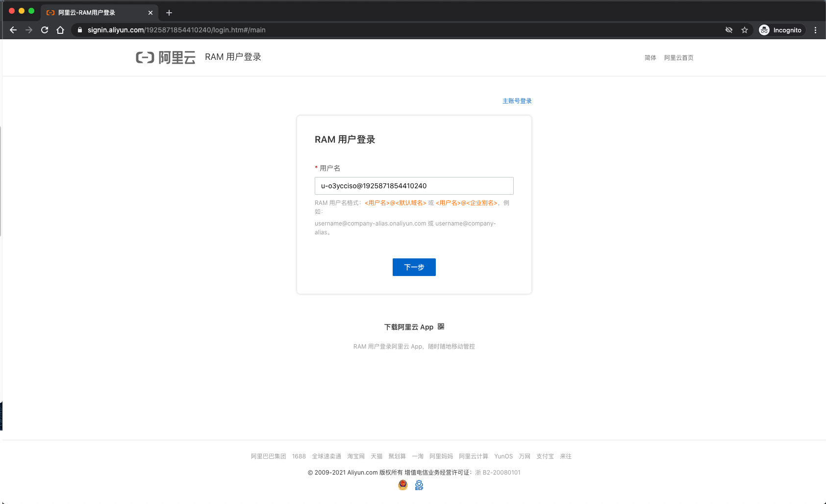Click the padlock icon in the address bar
Viewport: 826px width, 504px height.
point(79,30)
